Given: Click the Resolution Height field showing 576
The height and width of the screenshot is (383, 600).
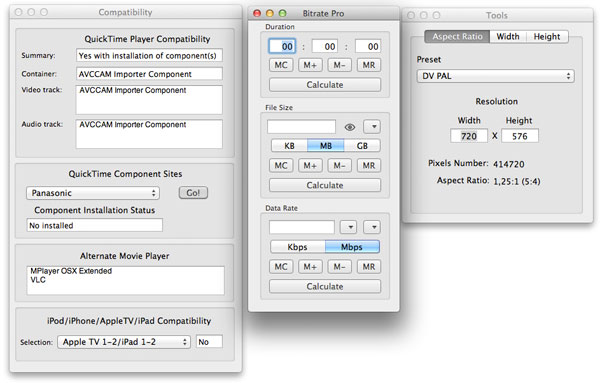Looking at the screenshot, I should pos(520,136).
